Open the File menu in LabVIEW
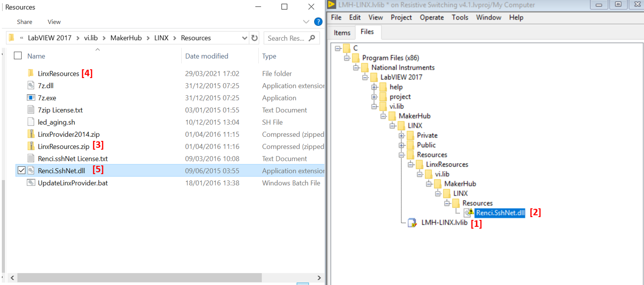The image size is (644, 285). click(x=336, y=18)
